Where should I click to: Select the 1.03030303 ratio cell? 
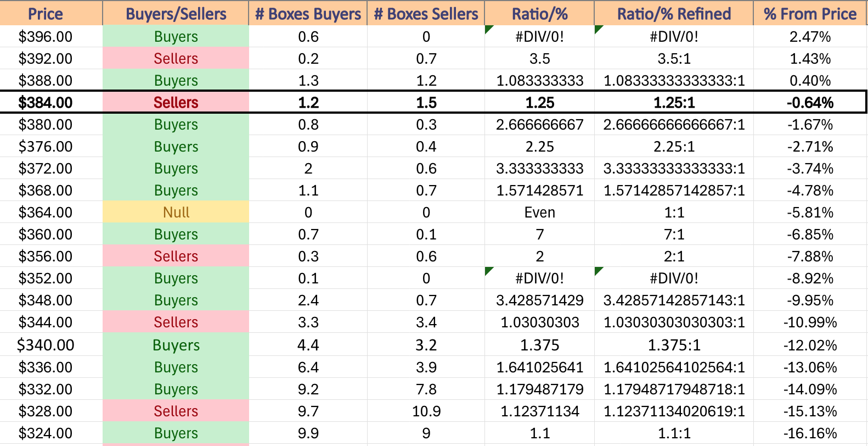(539, 322)
